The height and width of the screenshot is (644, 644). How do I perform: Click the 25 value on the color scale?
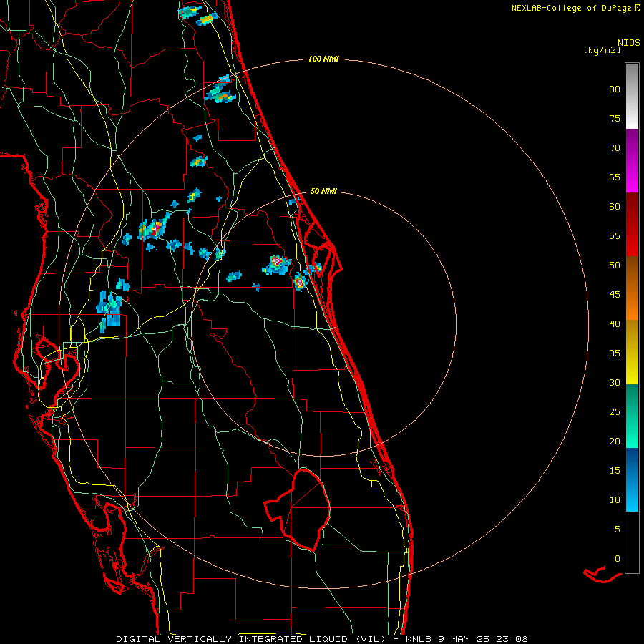pos(615,412)
